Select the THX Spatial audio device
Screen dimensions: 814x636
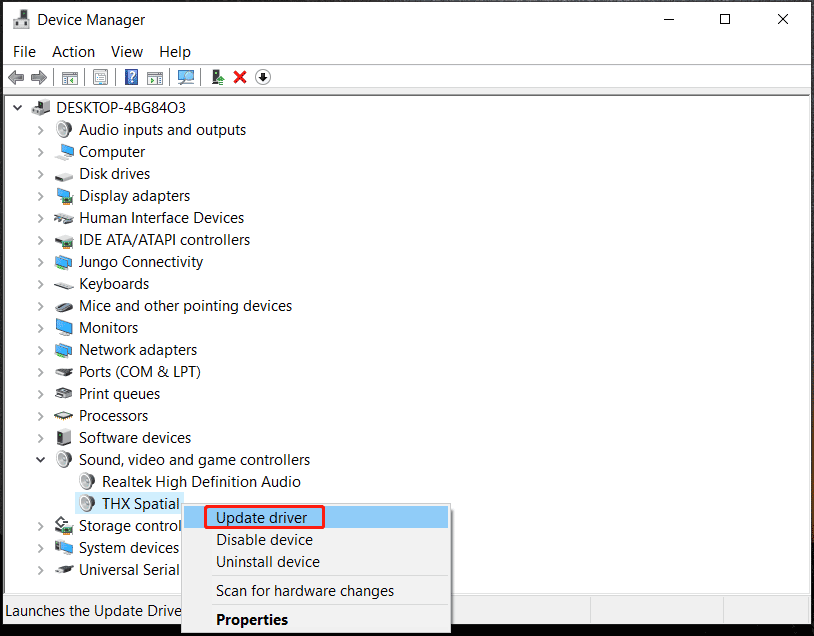pyautogui.click(x=139, y=503)
